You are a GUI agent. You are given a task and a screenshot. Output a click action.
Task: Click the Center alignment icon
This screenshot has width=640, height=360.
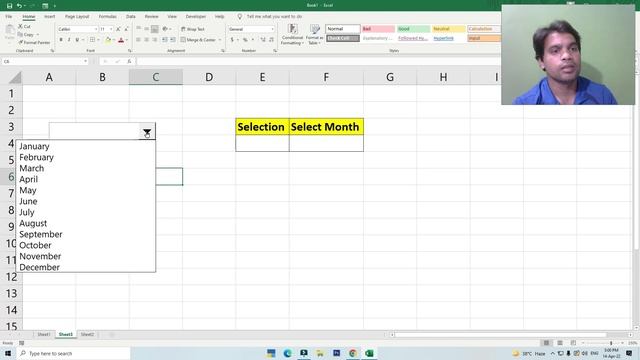point(147,40)
